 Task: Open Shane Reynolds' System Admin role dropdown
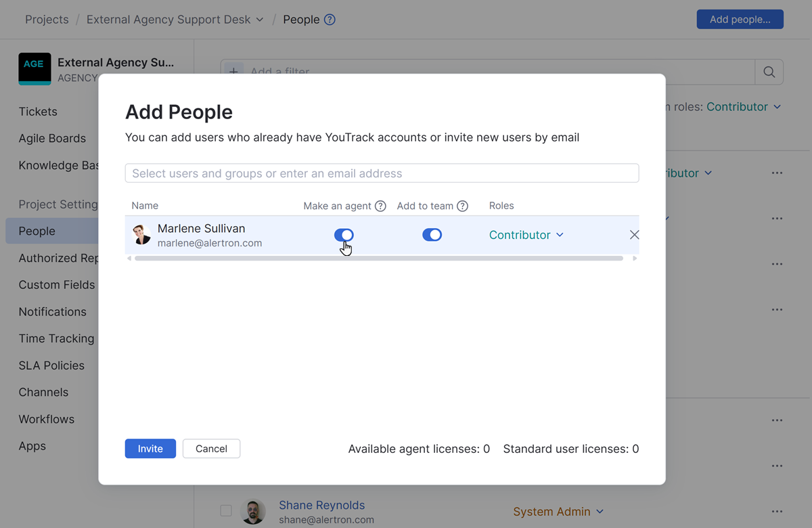558,512
